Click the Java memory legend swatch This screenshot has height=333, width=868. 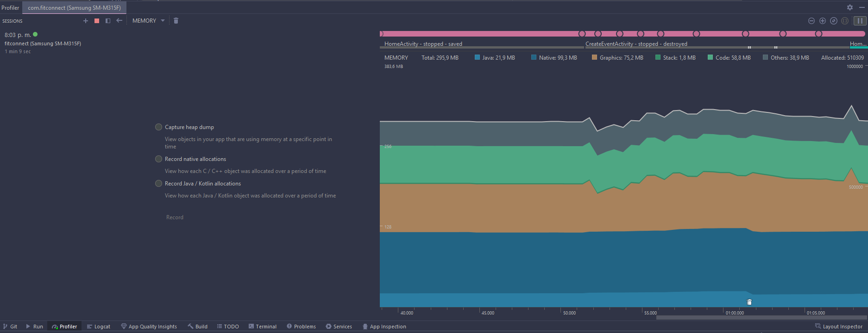click(477, 57)
